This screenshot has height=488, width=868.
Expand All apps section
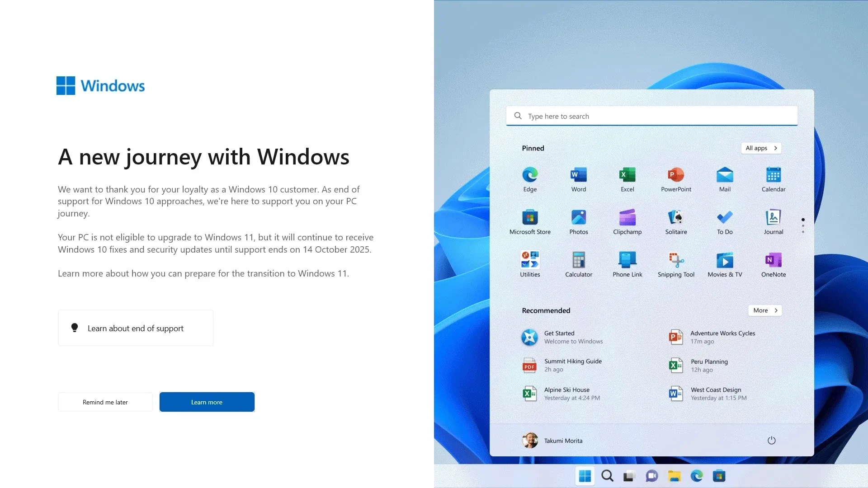[x=761, y=148]
